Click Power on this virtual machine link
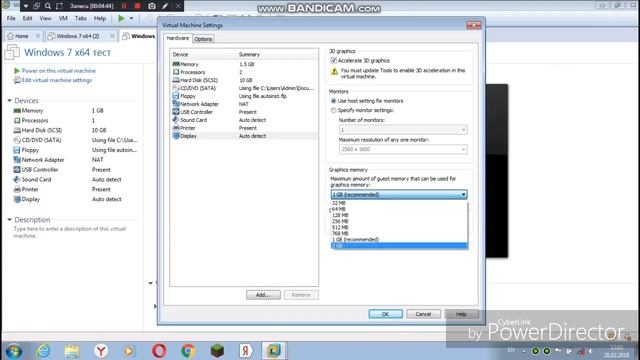This screenshot has width=640, height=360. (x=58, y=71)
